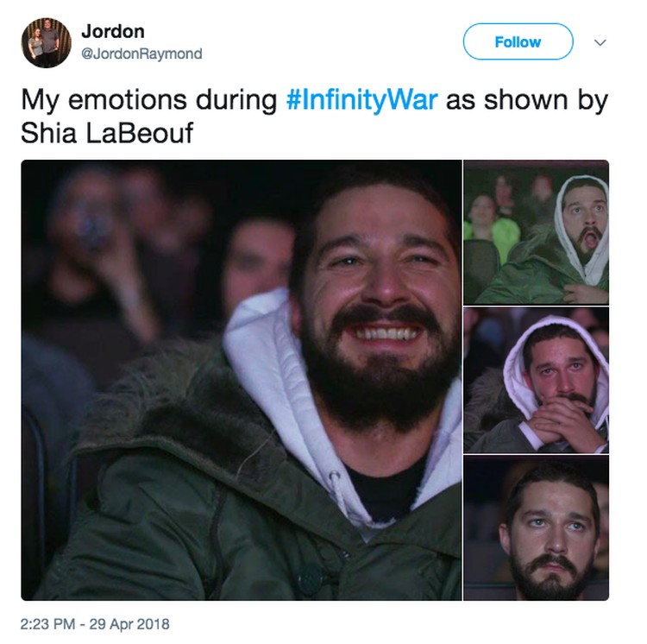
Task: Click the "as shown by" tweet text
Action: tap(527, 100)
